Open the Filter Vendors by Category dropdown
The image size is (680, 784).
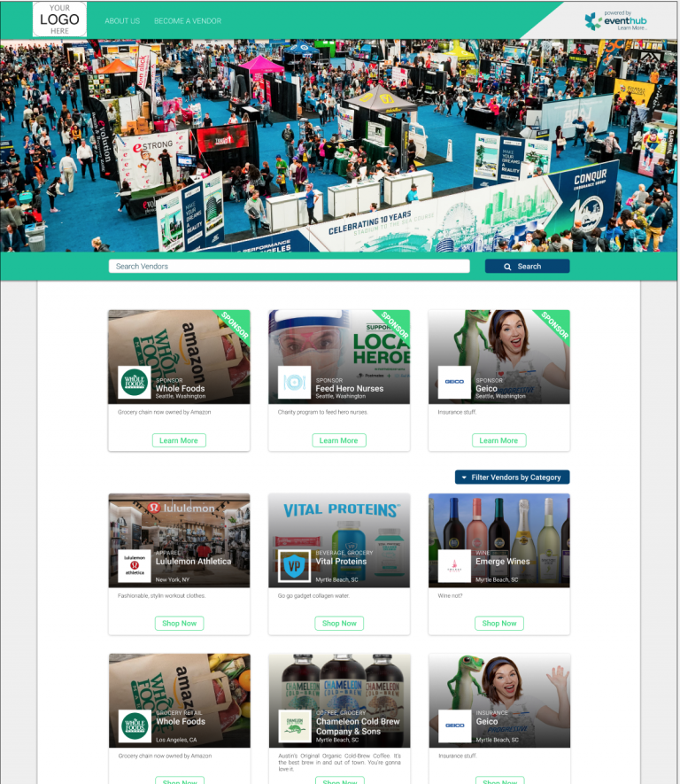click(512, 477)
